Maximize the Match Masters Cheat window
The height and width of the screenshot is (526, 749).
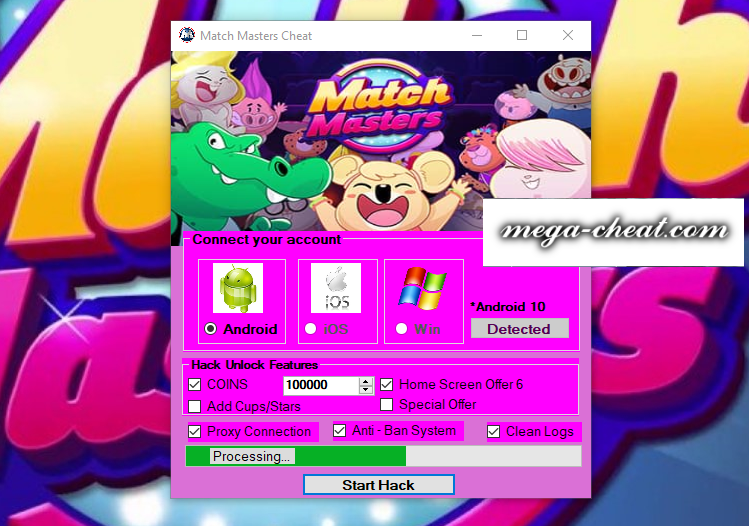pyautogui.click(x=522, y=35)
